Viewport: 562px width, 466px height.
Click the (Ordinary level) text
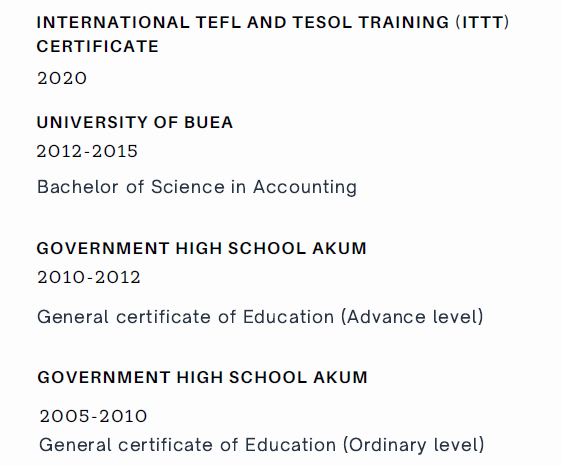point(414,445)
